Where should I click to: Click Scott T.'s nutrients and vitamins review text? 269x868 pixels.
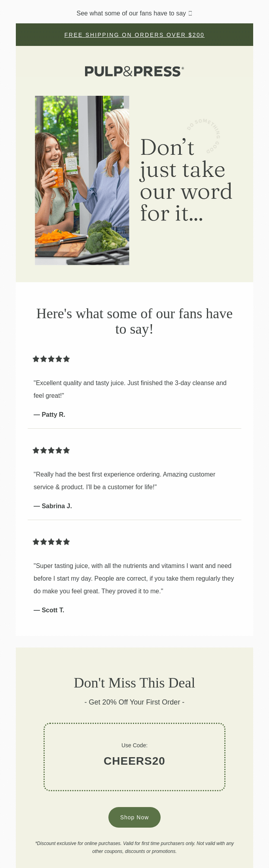134,578
